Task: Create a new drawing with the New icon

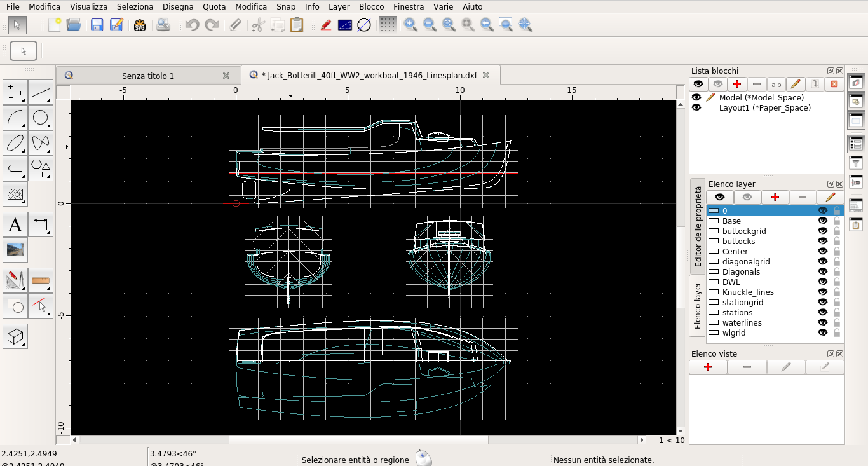Action: [x=55, y=25]
